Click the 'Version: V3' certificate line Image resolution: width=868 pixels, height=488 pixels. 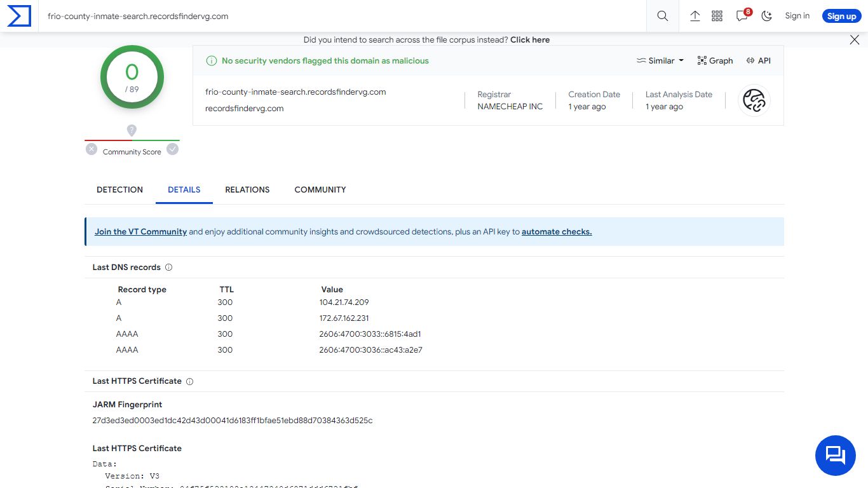(x=132, y=476)
